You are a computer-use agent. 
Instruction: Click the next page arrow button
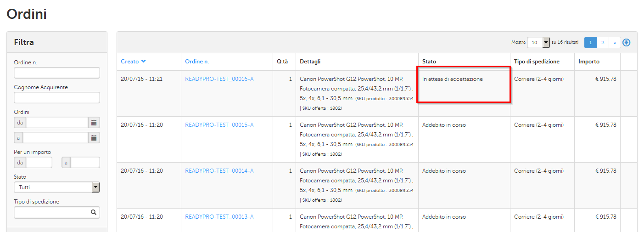[615, 42]
